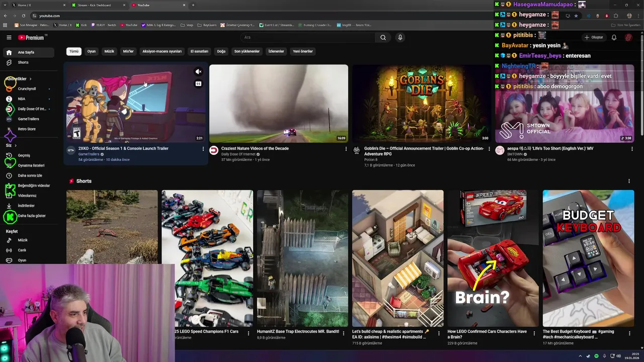Select the Yeni öneriler chip
The image size is (644, 362).
pyautogui.click(x=303, y=51)
